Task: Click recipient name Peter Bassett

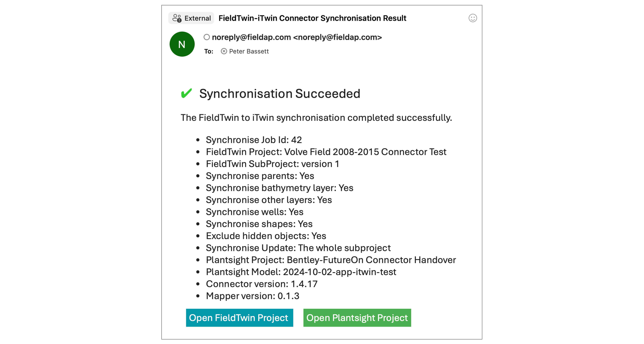Action: pyautogui.click(x=249, y=51)
